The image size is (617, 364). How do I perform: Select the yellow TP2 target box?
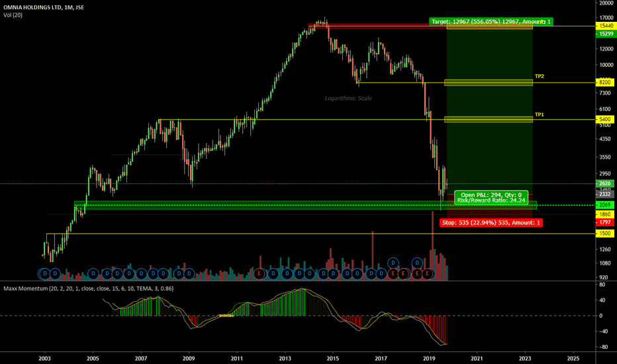pos(489,82)
